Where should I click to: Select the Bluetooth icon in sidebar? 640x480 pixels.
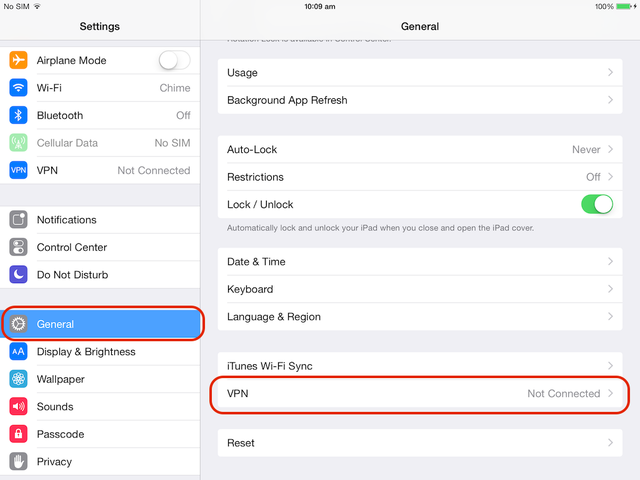click(18, 115)
